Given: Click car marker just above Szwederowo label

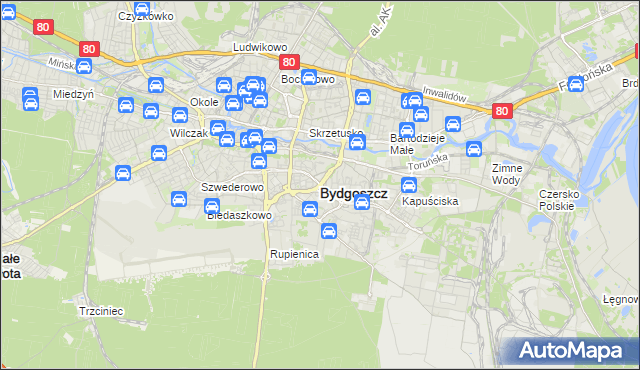Looking at the screenshot, I should click(x=259, y=161).
